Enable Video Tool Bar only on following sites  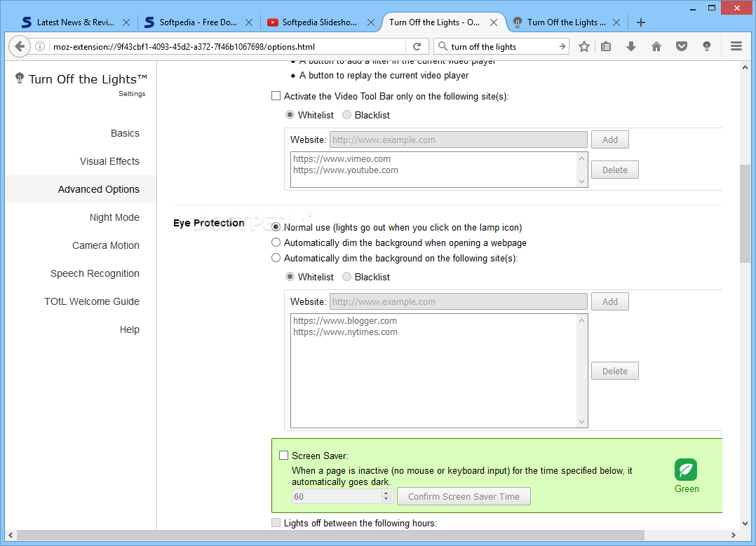pyautogui.click(x=276, y=96)
